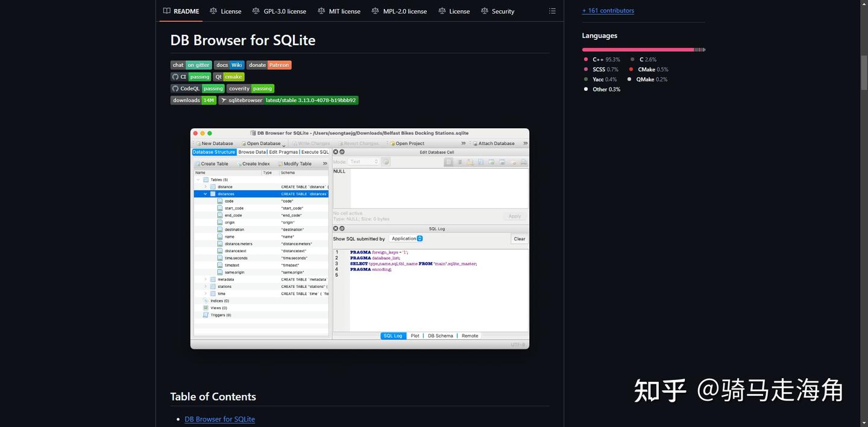Switch to the Plot tab

(x=415, y=335)
